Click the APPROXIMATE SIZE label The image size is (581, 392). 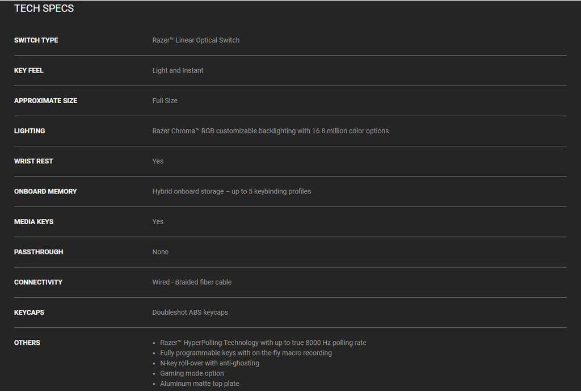click(x=45, y=100)
